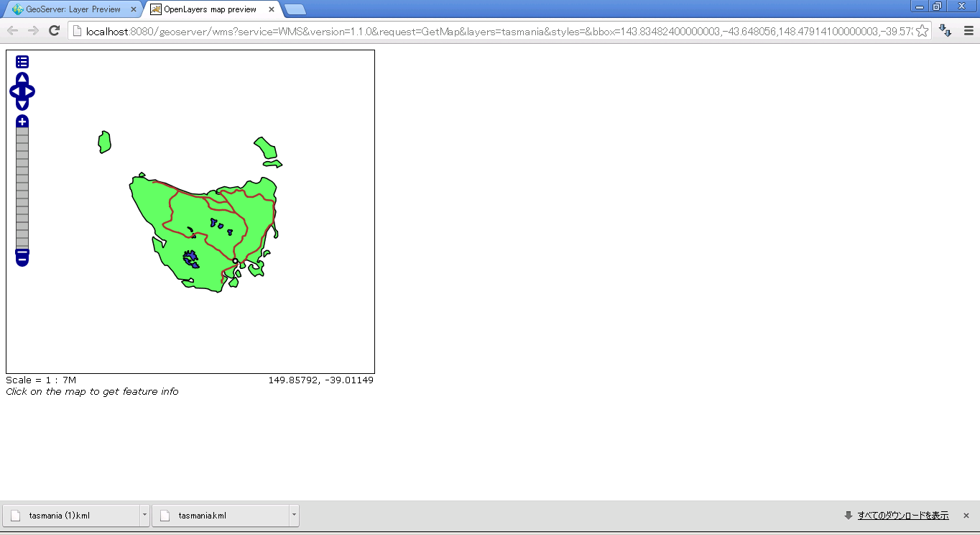Pan the map west with left arrow
Image resolution: width=980 pixels, height=535 pixels.
[x=14, y=91]
